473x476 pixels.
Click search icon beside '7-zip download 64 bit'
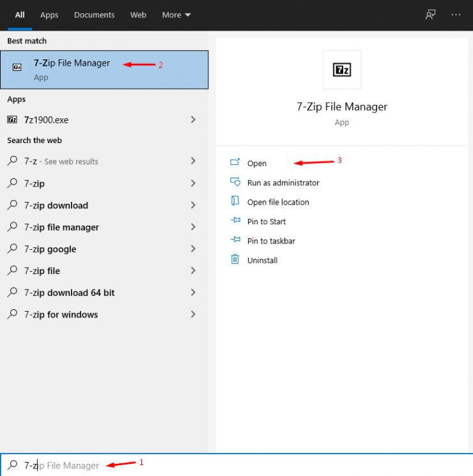(x=12, y=292)
